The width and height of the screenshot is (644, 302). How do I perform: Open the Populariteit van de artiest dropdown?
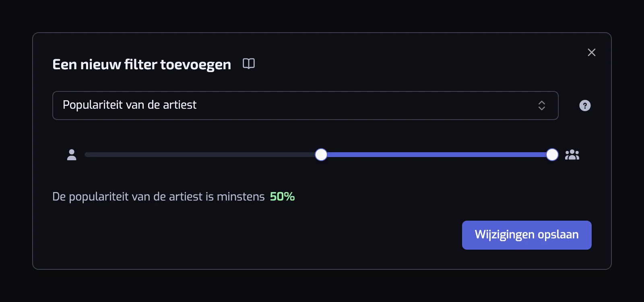coord(305,105)
